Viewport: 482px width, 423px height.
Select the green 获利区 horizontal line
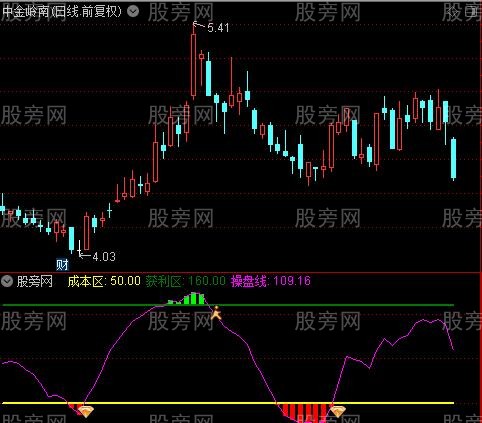[228, 305]
